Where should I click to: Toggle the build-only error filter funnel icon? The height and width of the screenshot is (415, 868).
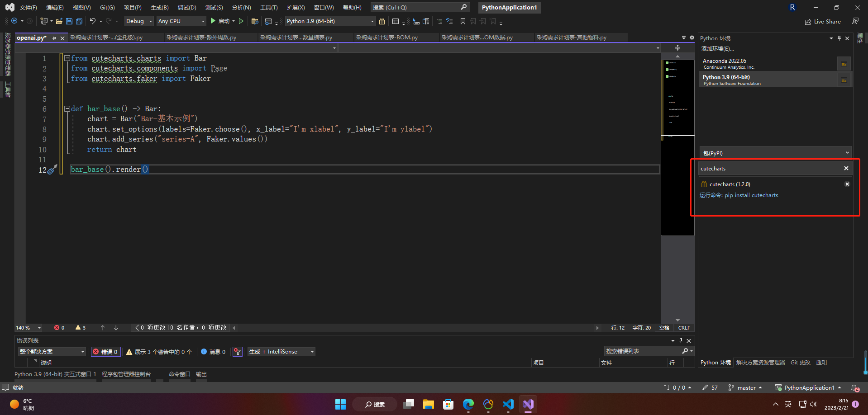pos(238,352)
